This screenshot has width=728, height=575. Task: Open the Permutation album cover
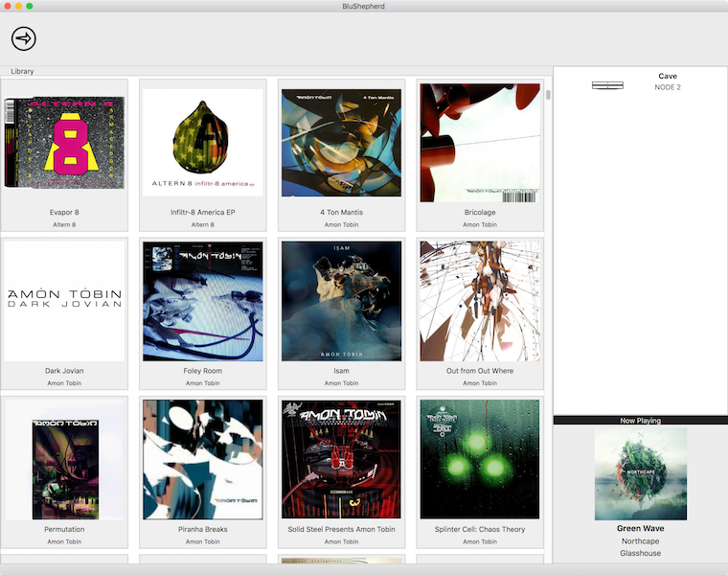(64, 460)
